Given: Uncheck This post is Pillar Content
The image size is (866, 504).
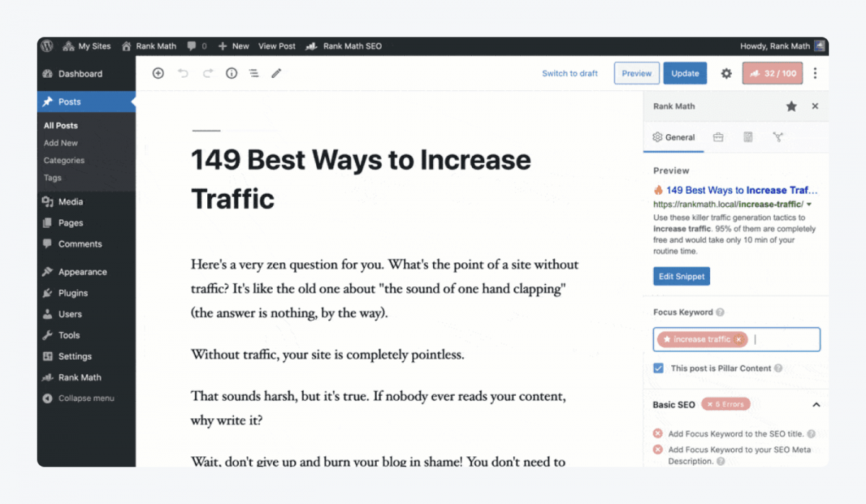Looking at the screenshot, I should coord(657,368).
